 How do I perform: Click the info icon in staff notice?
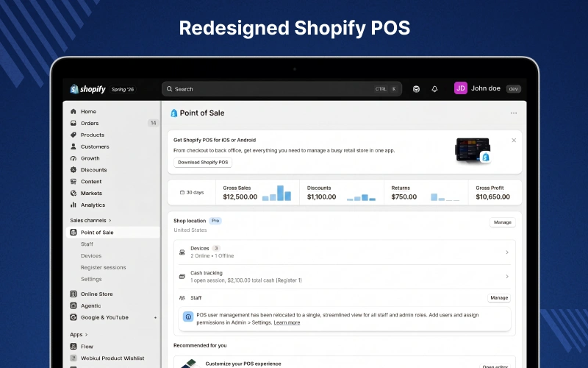188,317
